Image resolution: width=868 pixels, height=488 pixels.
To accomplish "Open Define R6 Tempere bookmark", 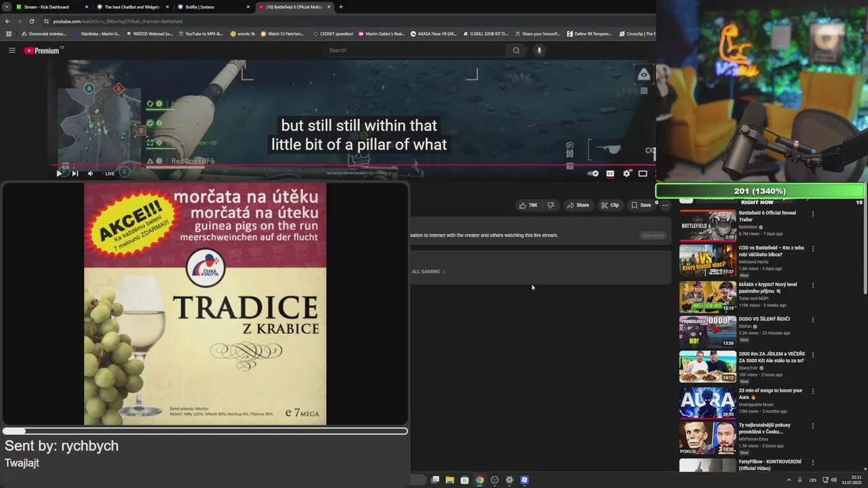I will 589,34.
